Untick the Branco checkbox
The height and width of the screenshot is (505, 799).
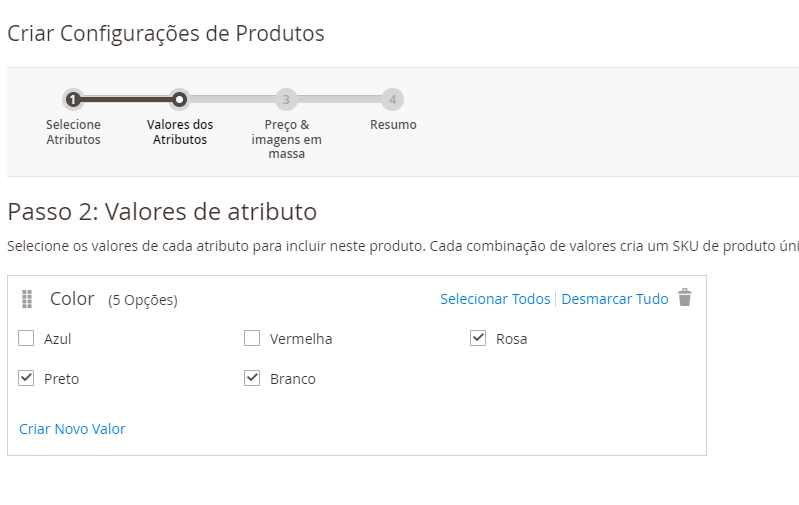pos(252,378)
